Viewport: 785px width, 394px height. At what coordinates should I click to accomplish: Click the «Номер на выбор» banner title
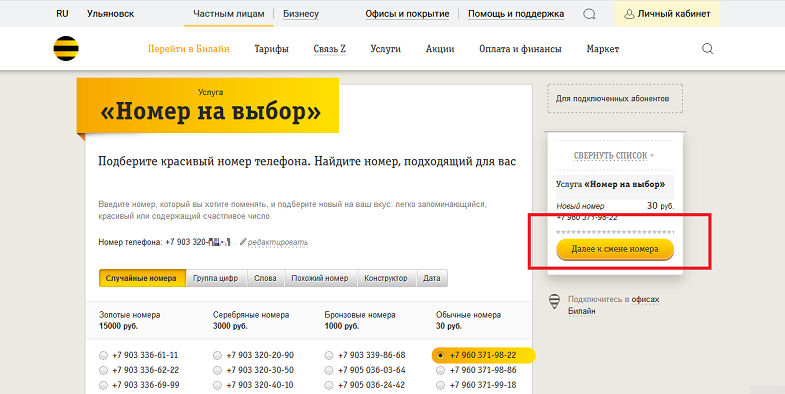211,112
